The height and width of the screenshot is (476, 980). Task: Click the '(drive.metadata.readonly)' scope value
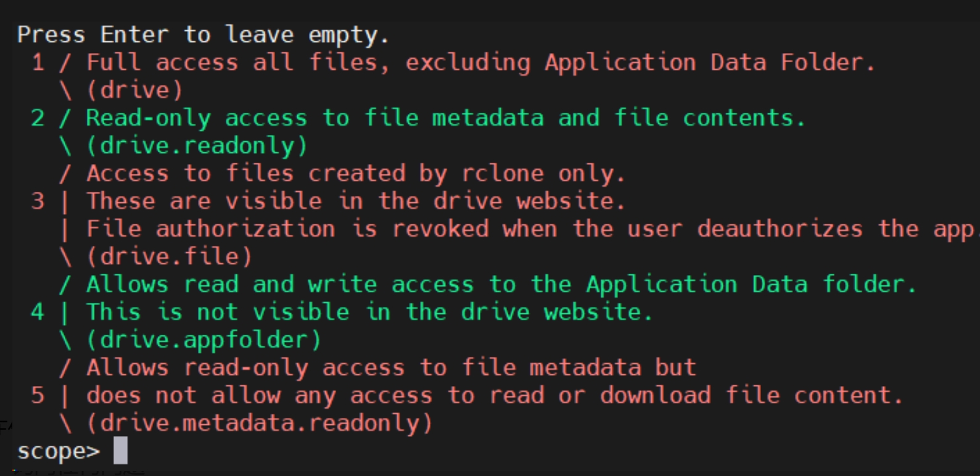[x=260, y=423]
